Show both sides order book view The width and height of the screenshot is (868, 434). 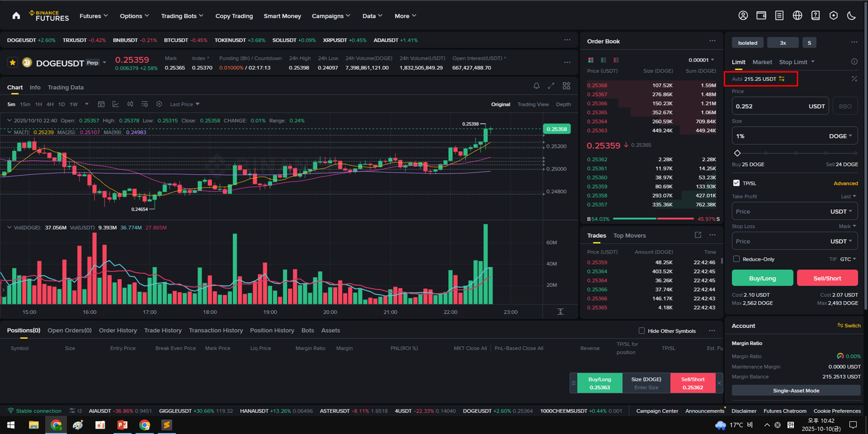[590, 60]
